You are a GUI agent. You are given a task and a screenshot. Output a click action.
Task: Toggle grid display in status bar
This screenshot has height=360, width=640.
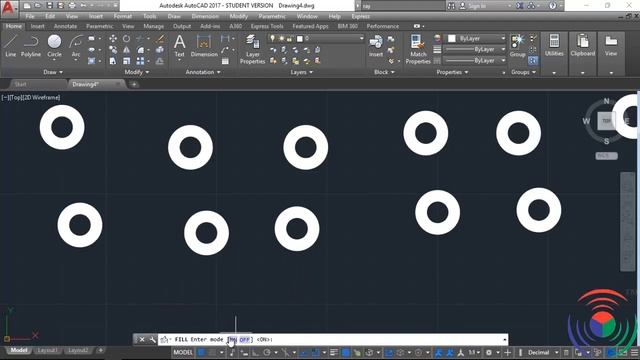[x=201, y=352]
